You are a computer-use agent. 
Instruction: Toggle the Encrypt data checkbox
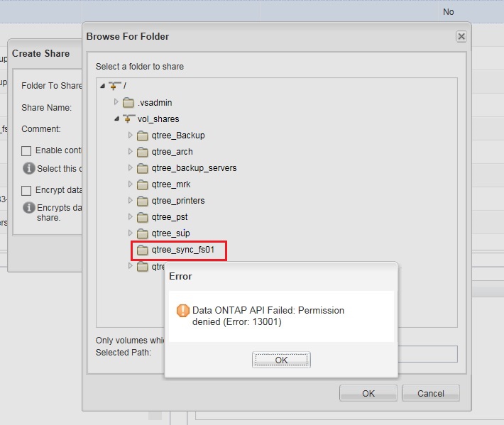tap(26, 190)
